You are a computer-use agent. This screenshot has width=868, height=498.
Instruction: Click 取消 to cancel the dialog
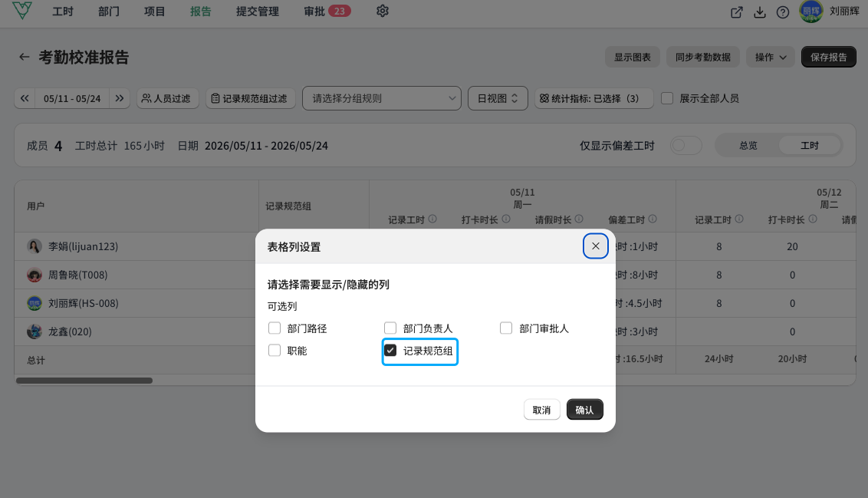[x=541, y=409]
